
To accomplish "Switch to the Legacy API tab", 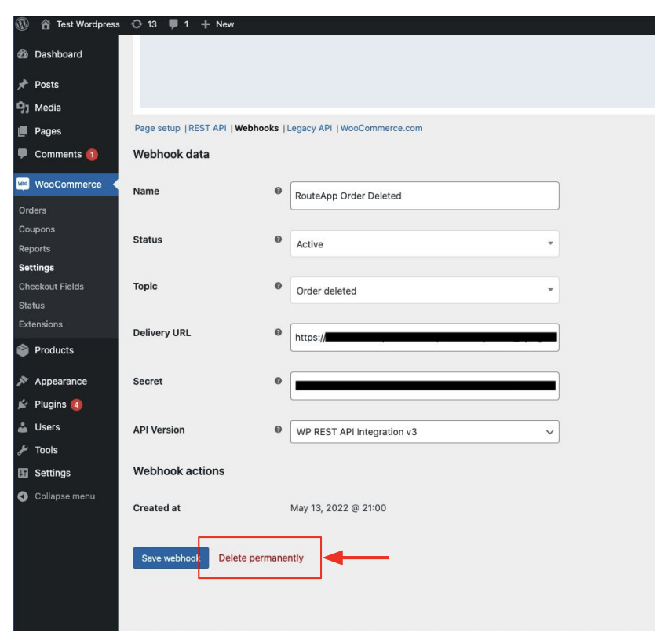I will coord(309,128).
